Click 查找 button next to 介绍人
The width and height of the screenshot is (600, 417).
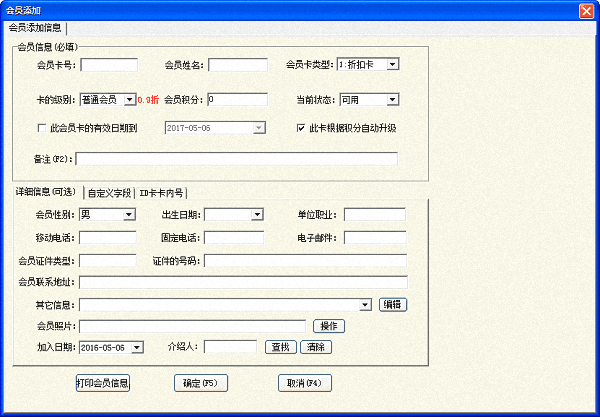tap(280, 347)
